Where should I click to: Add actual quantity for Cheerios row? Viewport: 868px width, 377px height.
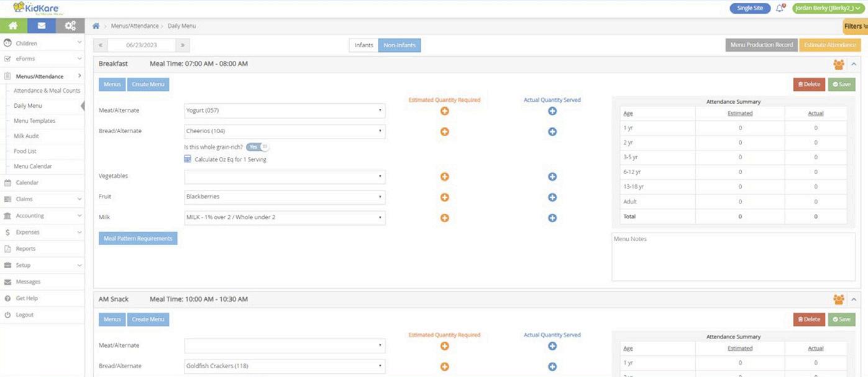(552, 132)
